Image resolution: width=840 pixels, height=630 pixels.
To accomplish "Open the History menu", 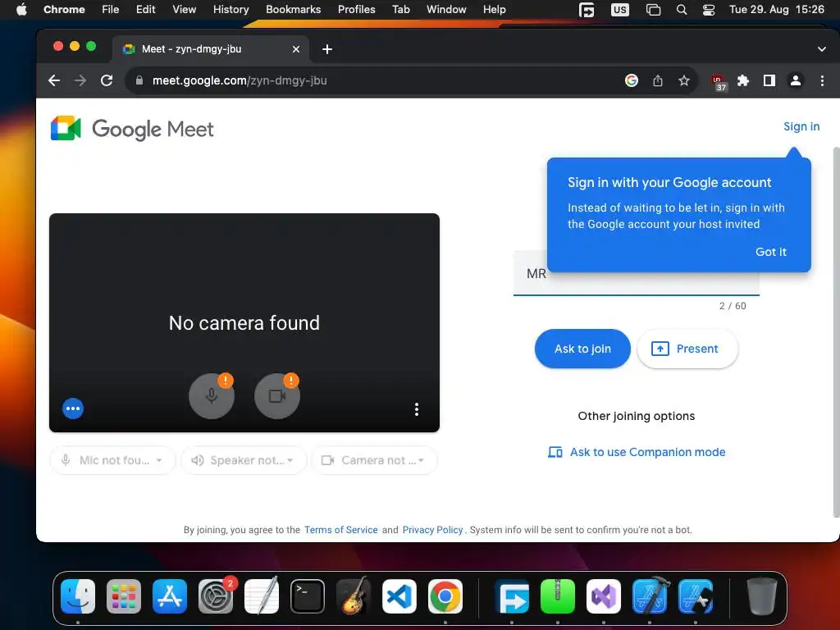I will pos(231,9).
